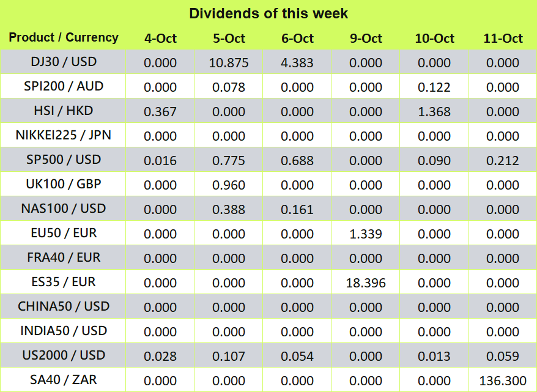Select the 11-Oct column header

click(503, 39)
